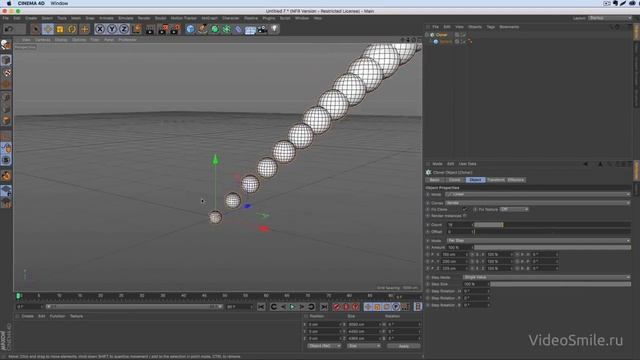Click the Apply button in coordinates panel
This screenshot has width=640, height=360.
point(404,346)
